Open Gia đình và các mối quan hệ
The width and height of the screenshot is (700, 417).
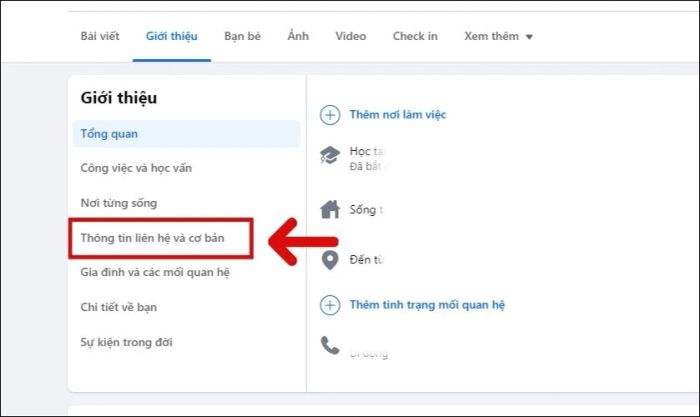tap(155, 272)
